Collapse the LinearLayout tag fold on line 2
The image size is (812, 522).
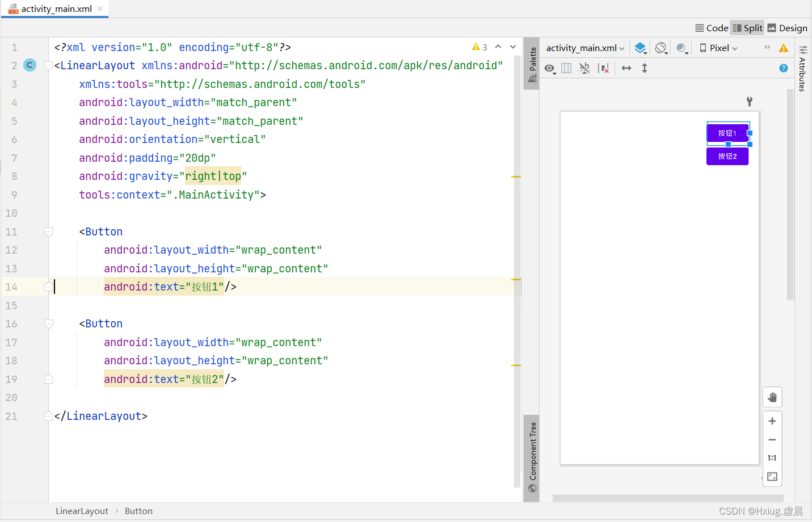[49, 66]
